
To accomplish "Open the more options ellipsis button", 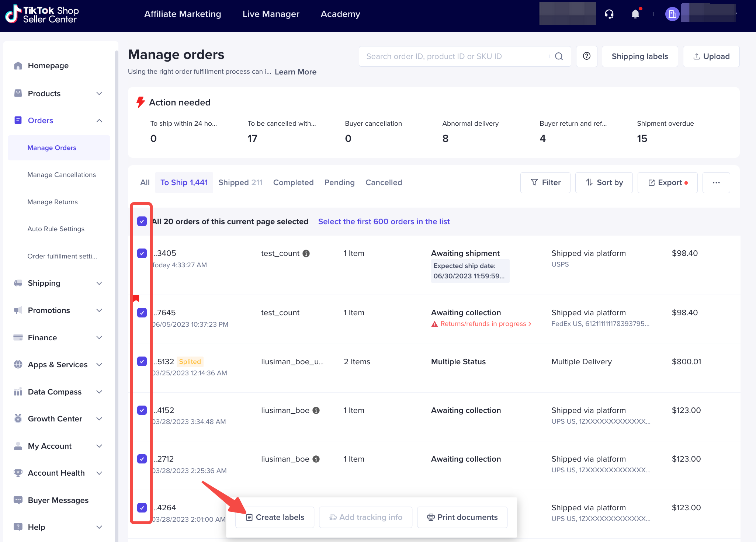I will point(716,183).
